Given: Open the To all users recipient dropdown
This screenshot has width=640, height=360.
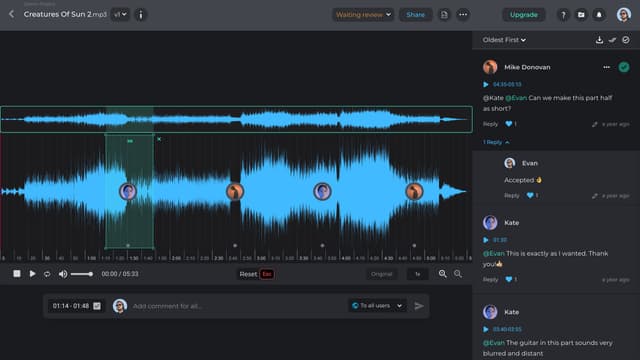Looking at the screenshot, I should pos(377,306).
